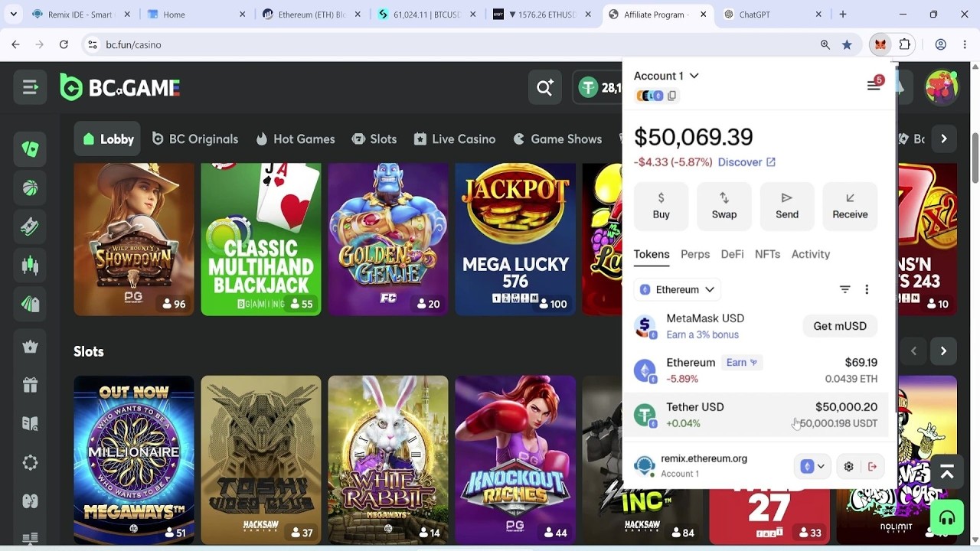Switch to the Remix IDE browser tab
The width and height of the screenshot is (980, 551).
[x=80, y=15]
